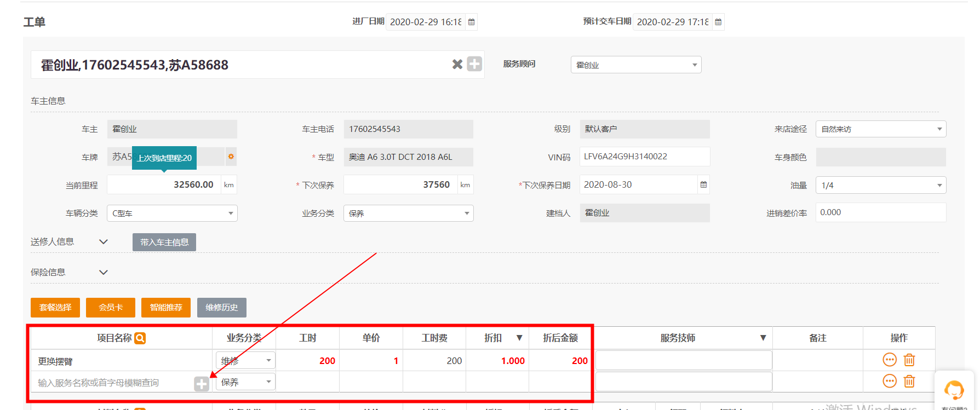This screenshot has width=980, height=410.
Task: Open the 进厂日期 calendar picker icon
Action: pos(472,22)
